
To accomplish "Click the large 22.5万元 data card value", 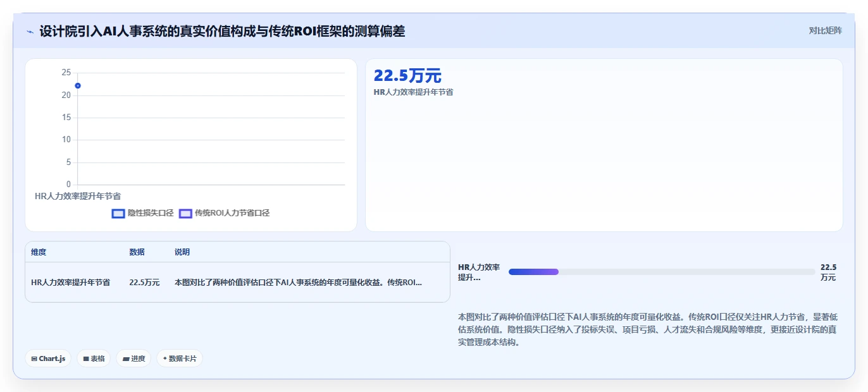I will coord(407,76).
